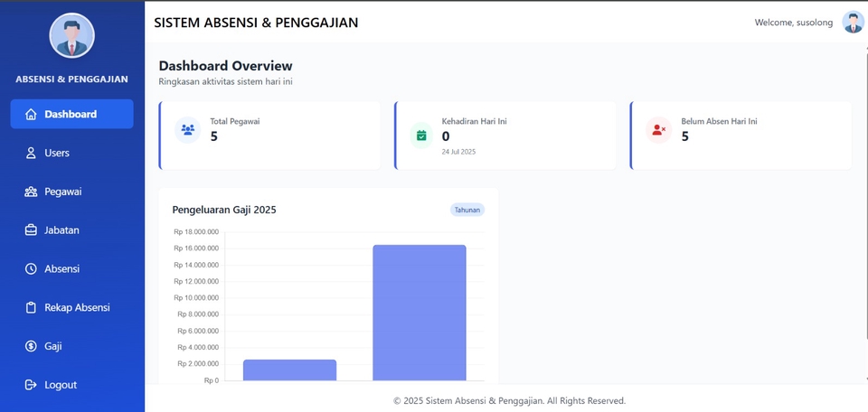Click the Gaji dollar coin icon
The image size is (868, 412).
point(31,346)
